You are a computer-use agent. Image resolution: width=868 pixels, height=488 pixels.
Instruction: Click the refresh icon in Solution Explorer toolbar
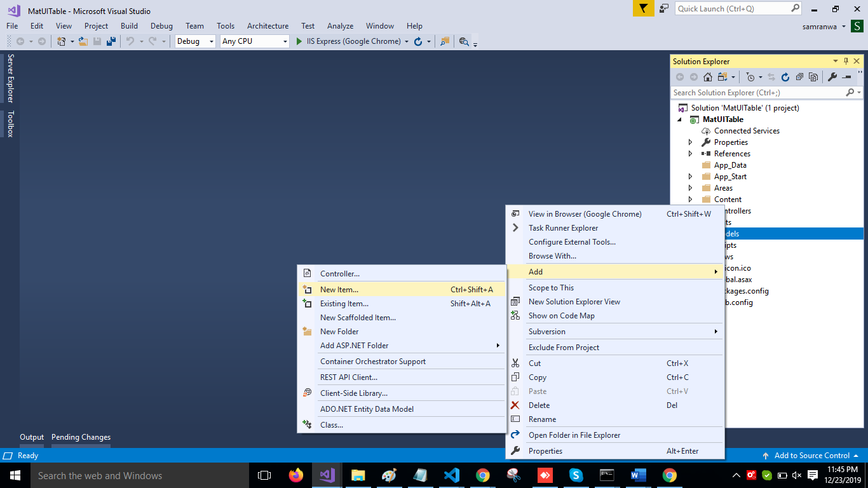pyautogui.click(x=785, y=77)
